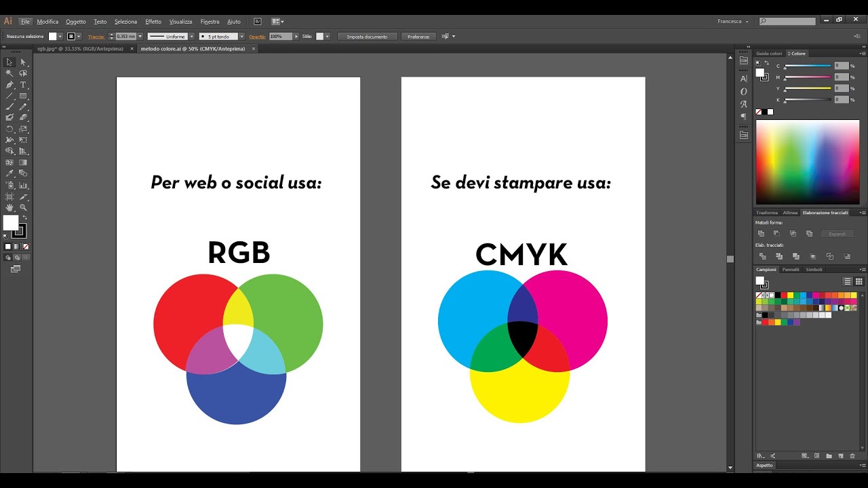Switch to the rgb.jpg document tab
Screen dimensions: 868x488
pos(81,49)
